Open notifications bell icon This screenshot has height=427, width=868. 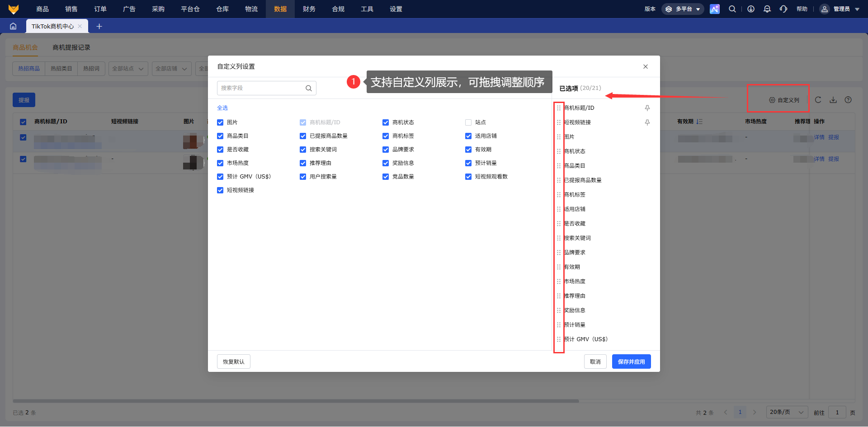point(767,9)
